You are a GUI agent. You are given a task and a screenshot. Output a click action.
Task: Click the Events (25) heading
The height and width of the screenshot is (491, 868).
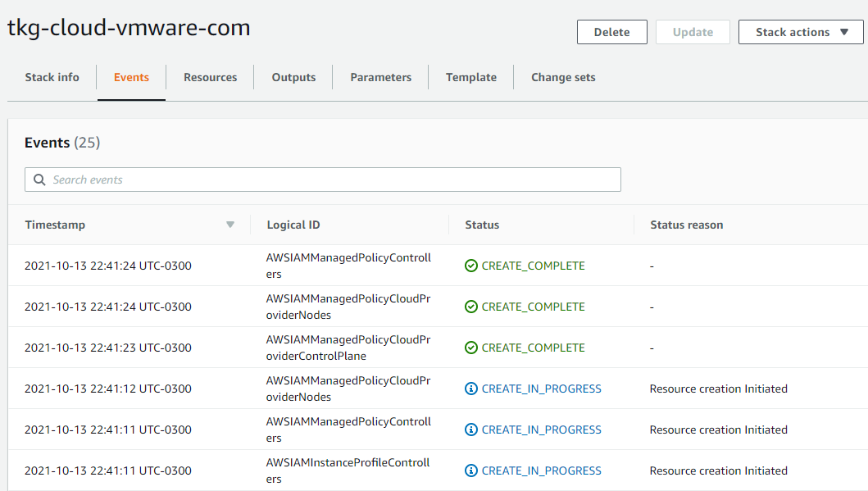coord(62,143)
